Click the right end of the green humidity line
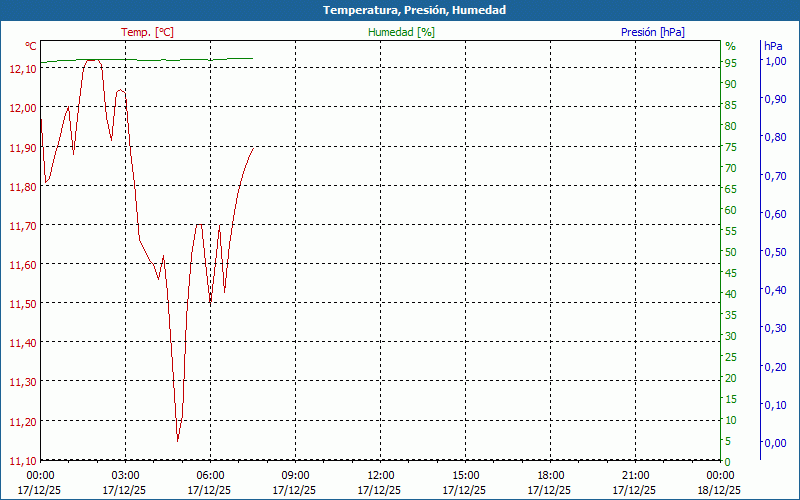 252,58
